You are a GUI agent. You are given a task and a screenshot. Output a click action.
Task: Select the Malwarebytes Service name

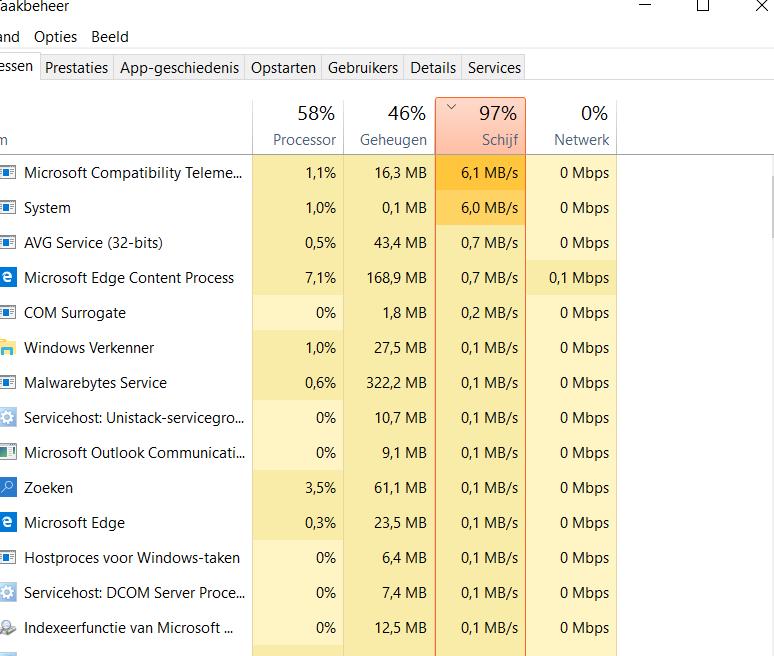point(95,383)
